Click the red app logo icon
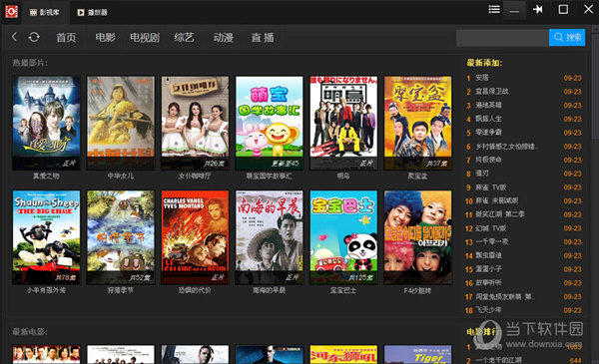Screen dimensions: 599x364 coord(11,11)
